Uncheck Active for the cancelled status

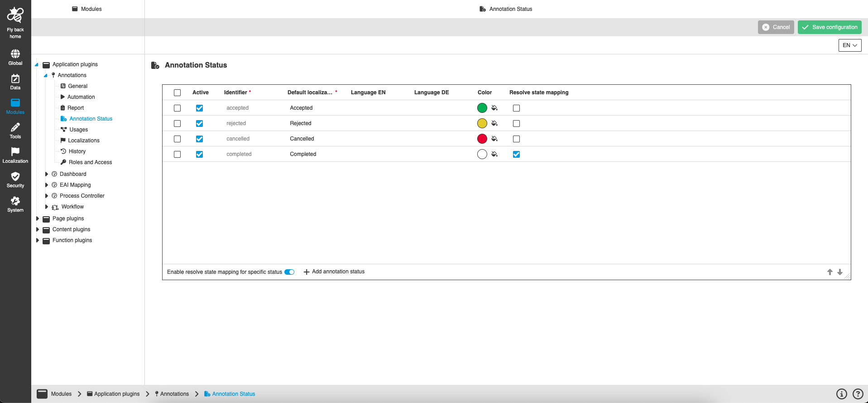(x=199, y=139)
